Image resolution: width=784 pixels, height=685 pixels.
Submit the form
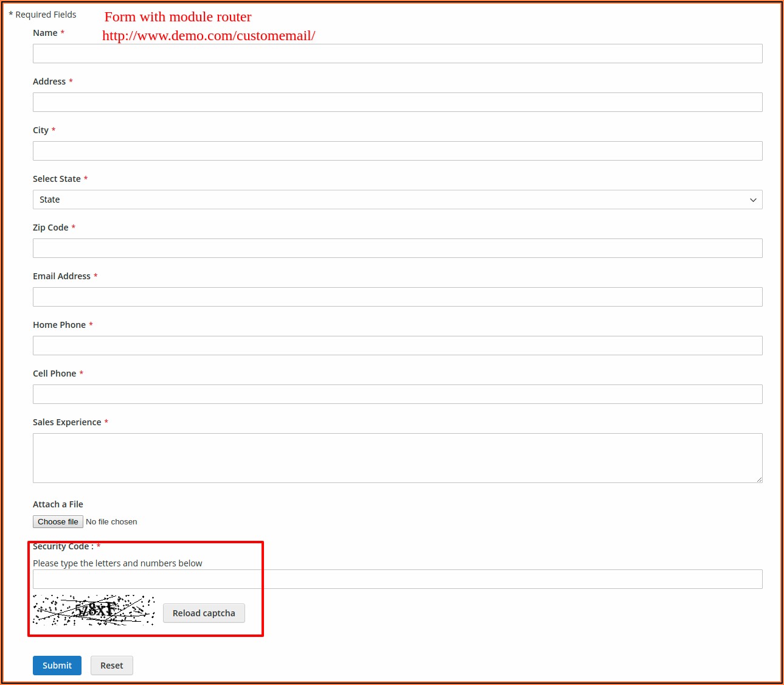[x=57, y=666]
